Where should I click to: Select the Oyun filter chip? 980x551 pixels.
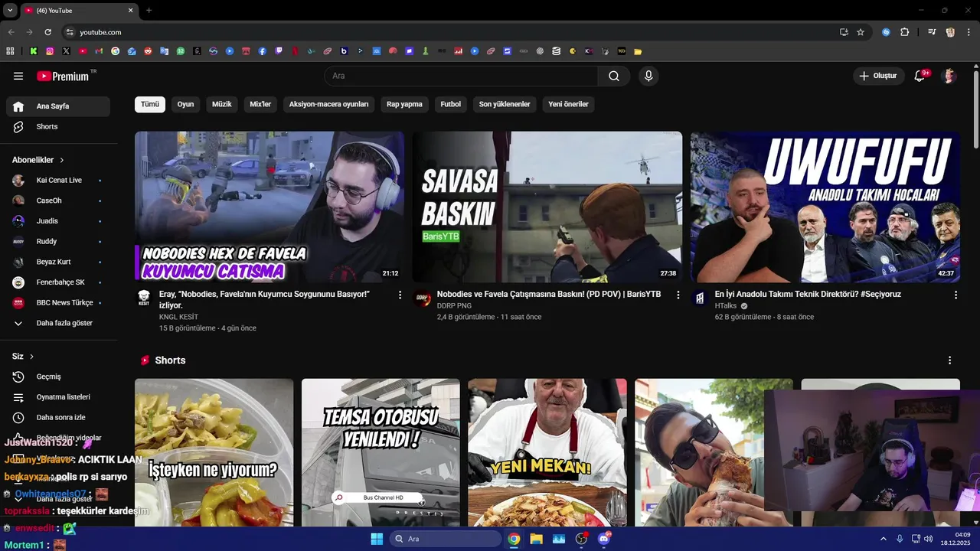185,104
